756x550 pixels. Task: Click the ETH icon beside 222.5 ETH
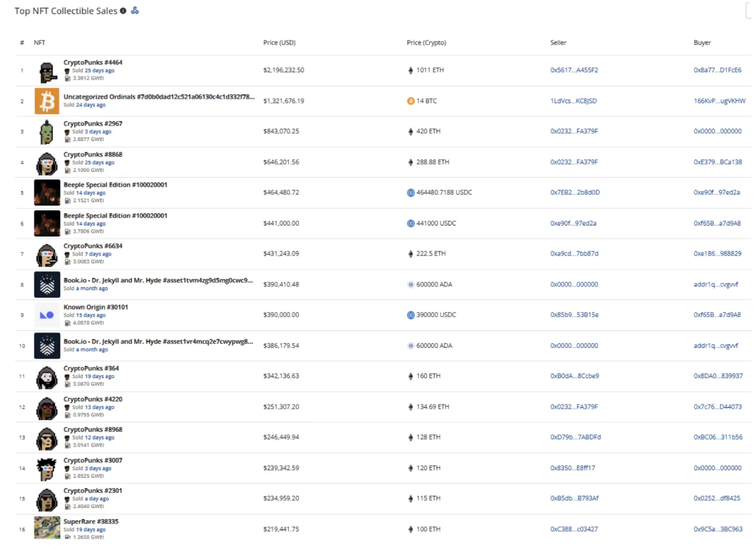[x=411, y=254]
